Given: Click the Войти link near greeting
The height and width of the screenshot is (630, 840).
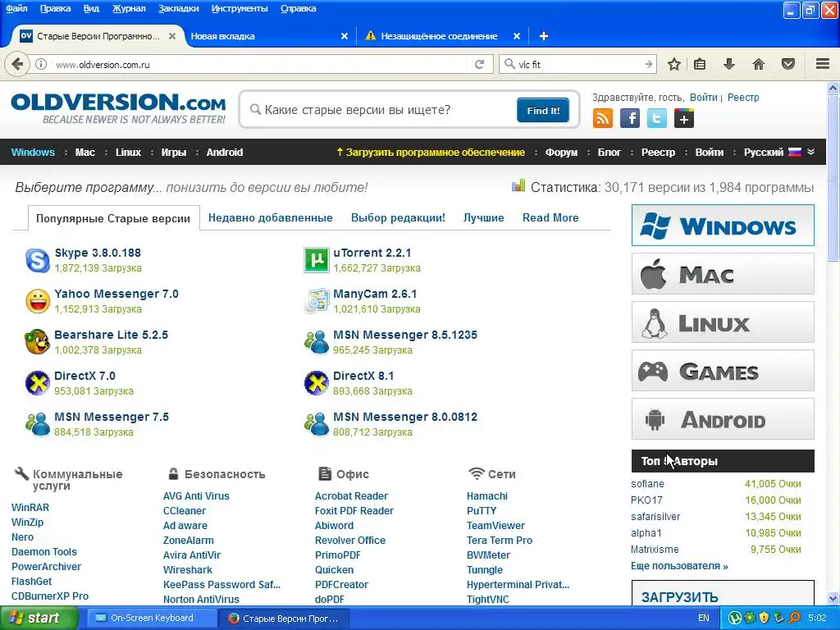Looking at the screenshot, I should click(703, 98).
